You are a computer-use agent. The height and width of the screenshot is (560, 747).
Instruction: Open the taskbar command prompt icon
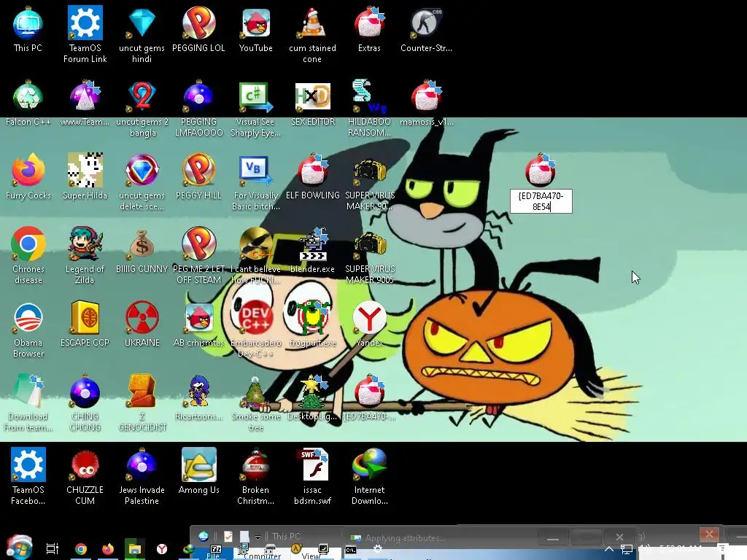click(351, 550)
